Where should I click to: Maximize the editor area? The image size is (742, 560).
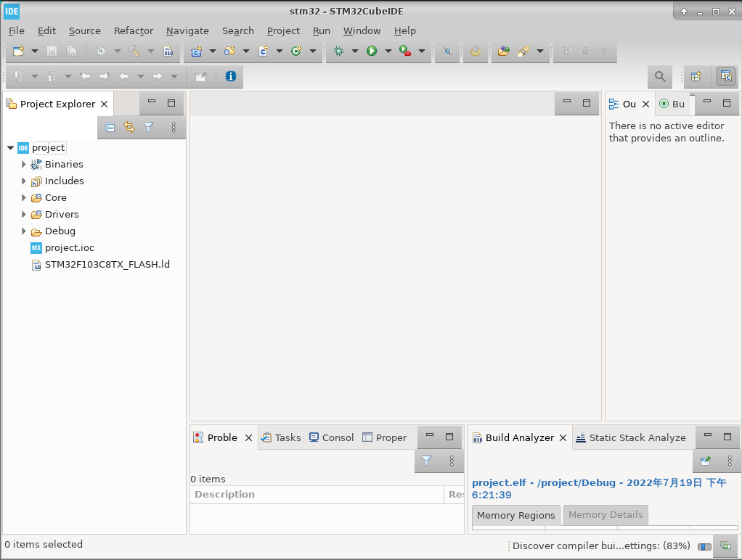click(x=587, y=102)
